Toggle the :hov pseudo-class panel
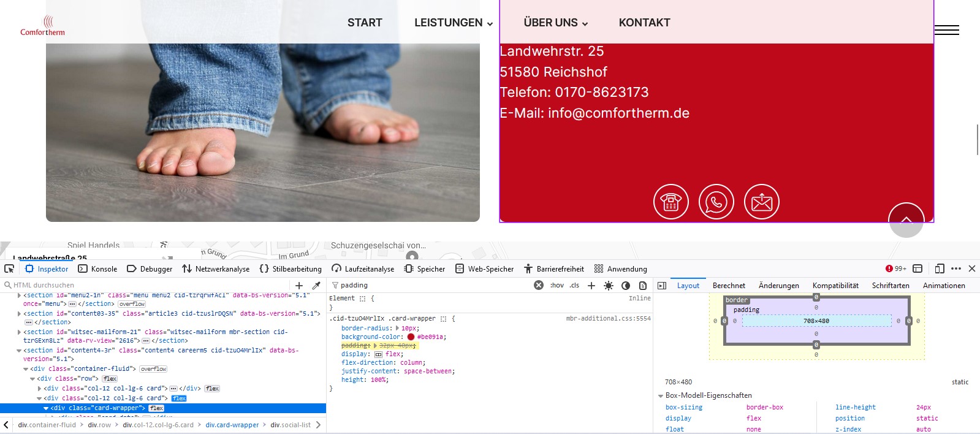The image size is (980, 434). (556, 285)
